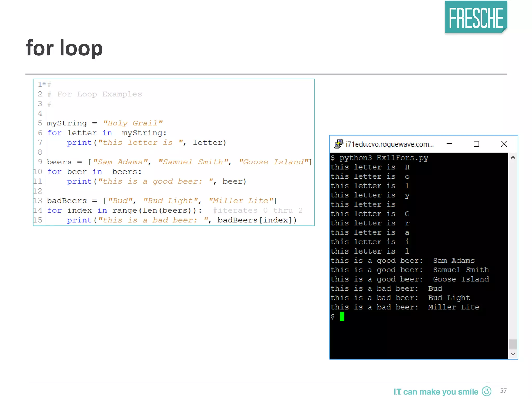This screenshot has width=532, height=399.
Task: Click the green terminal cursor
Action: point(342,316)
